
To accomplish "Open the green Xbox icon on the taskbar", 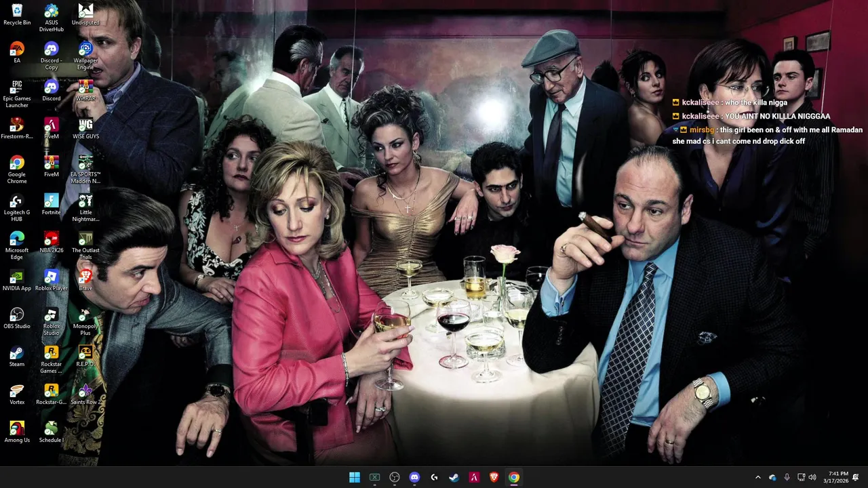I will click(374, 477).
